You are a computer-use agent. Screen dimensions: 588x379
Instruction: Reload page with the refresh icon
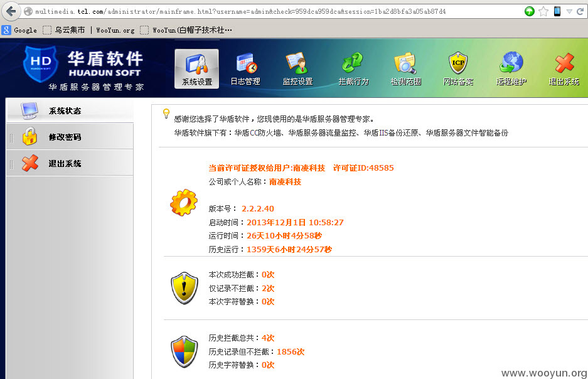coord(580,12)
